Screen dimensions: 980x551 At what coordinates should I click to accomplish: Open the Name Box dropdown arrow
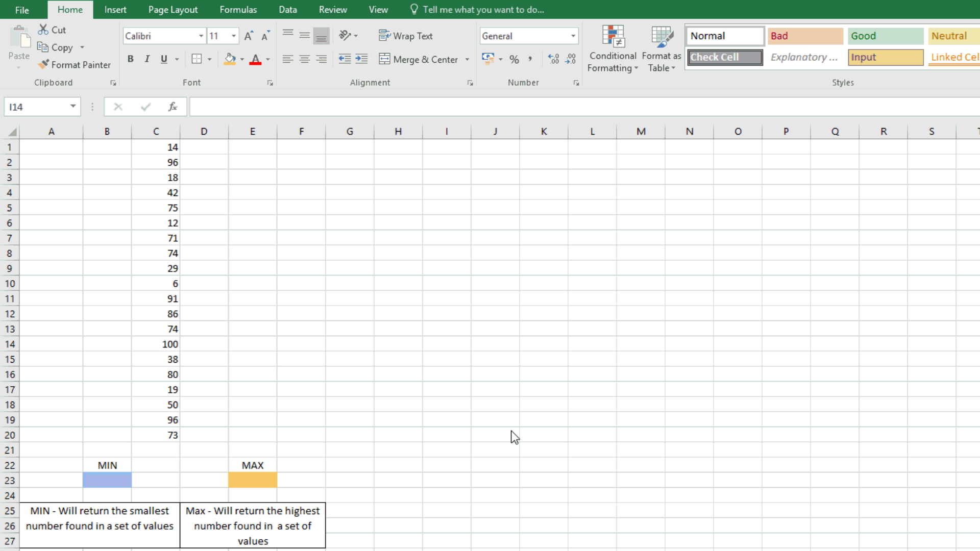[x=73, y=106]
